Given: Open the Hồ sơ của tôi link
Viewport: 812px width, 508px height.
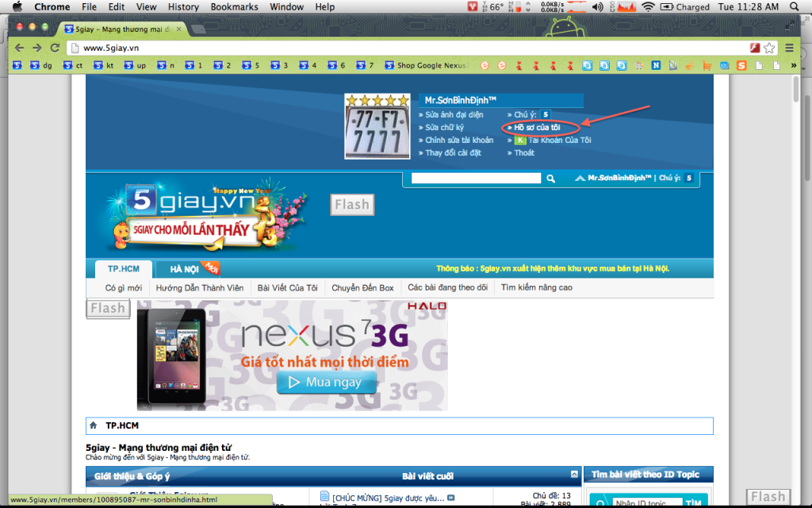Looking at the screenshot, I should [x=537, y=128].
